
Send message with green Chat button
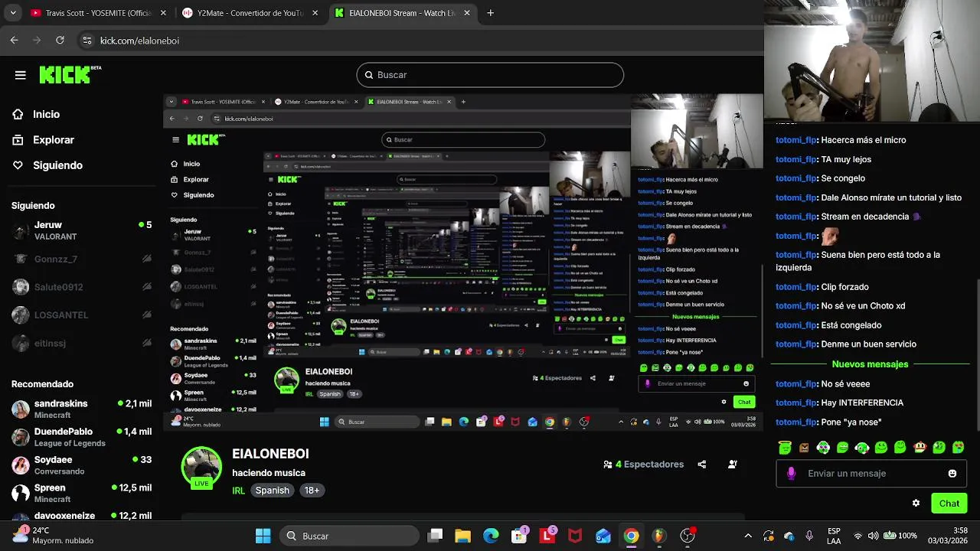tap(949, 504)
